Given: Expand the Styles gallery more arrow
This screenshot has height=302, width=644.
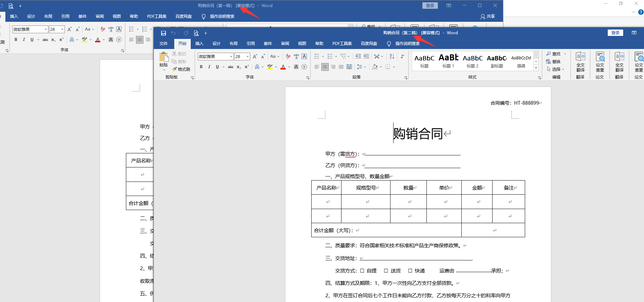Looking at the screenshot, I should click(x=536, y=68).
